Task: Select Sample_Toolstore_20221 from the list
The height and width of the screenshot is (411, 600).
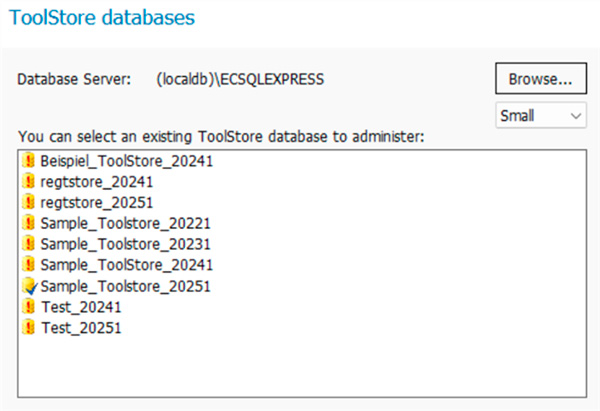Action: click(125, 223)
